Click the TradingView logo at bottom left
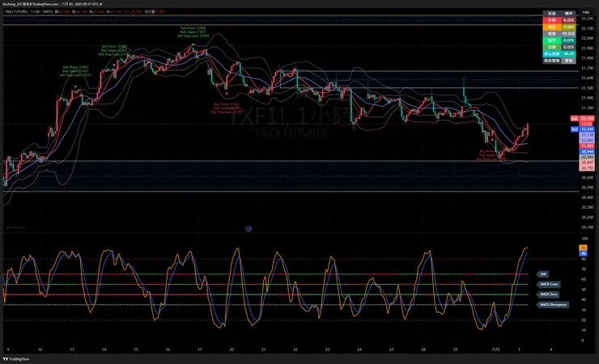Image resolution: width=599 pixels, height=364 pixels. pyautogui.click(x=16, y=359)
